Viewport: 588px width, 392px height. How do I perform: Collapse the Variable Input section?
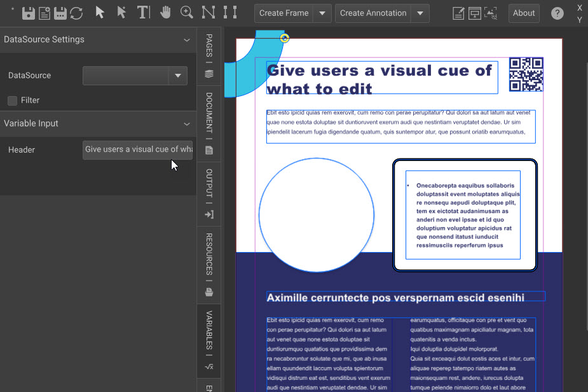click(186, 124)
